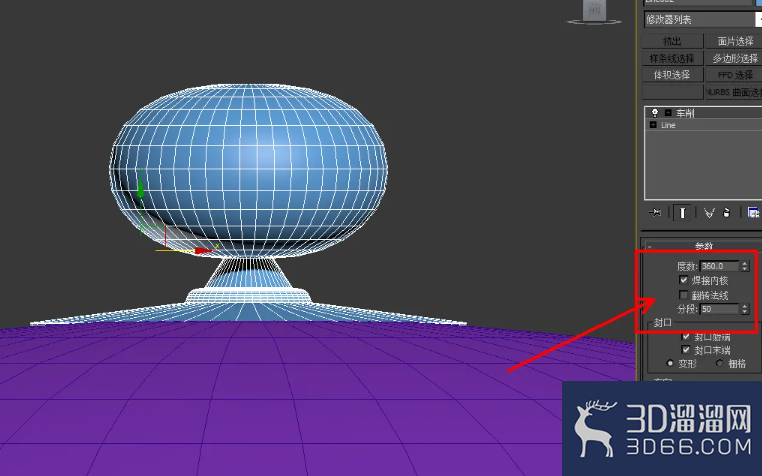Click the 分段 value field showing 50
The image size is (762, 476).
720,309
